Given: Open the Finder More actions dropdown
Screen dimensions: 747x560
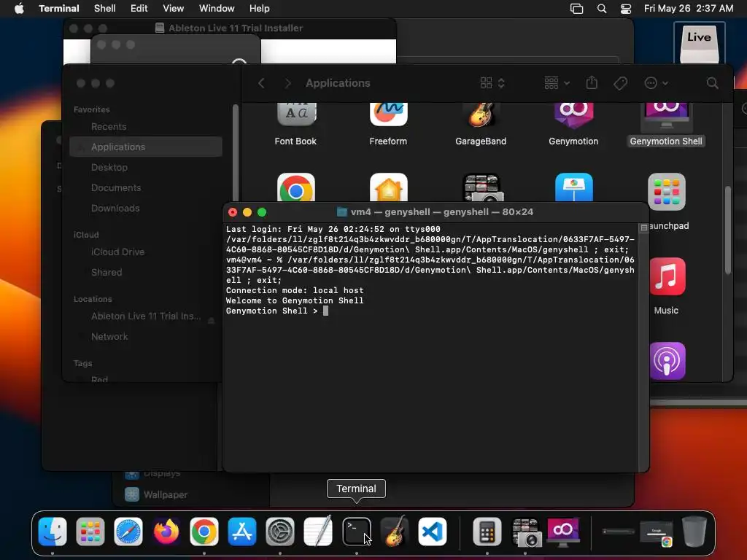Looking at the screenshot, I should 656,83.
